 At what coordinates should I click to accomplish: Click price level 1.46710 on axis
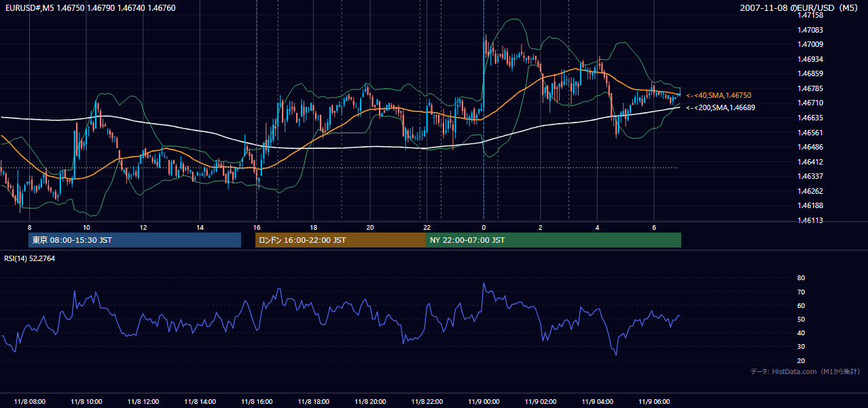pos(810,103)
